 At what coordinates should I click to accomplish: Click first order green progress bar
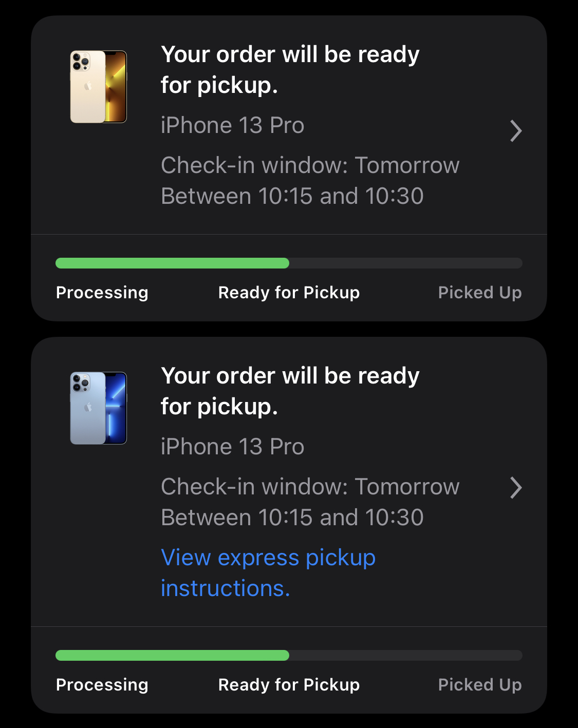172,263
